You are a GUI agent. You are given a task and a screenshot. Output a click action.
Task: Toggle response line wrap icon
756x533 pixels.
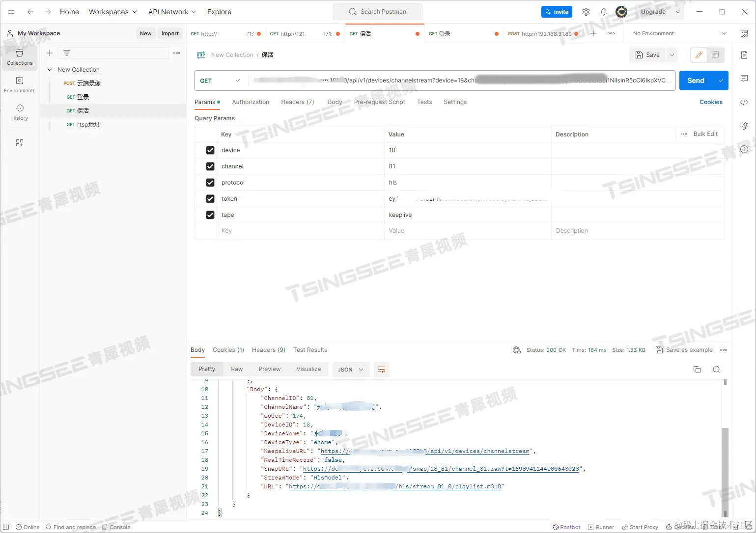tap(381, 370)
